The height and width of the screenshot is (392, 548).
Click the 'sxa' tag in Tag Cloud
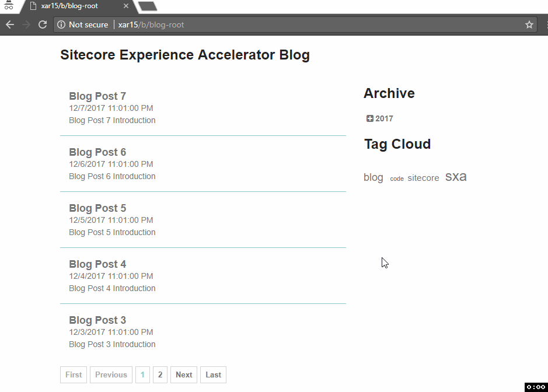pos(456,176)
